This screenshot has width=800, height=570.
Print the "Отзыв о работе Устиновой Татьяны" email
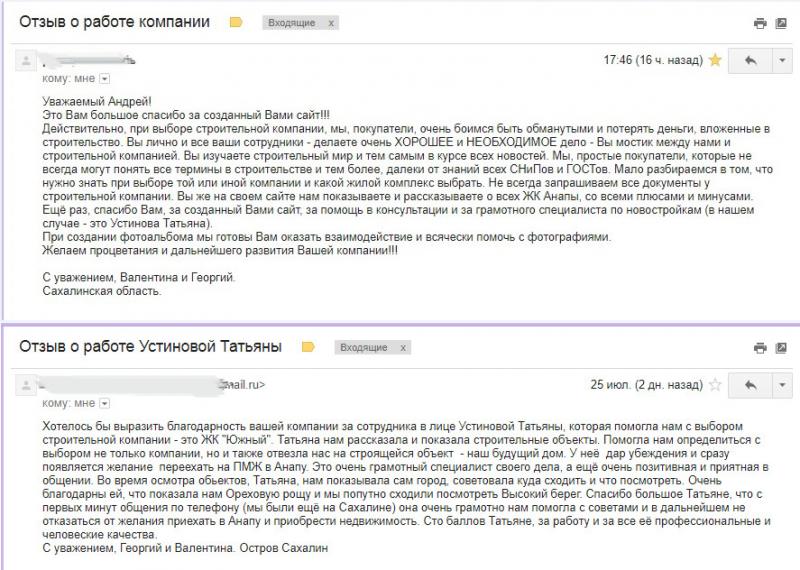tap(760, 347)
